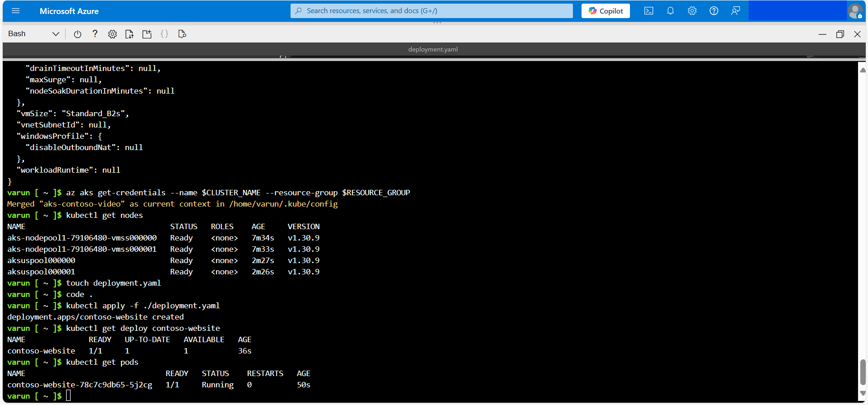Click the UP-TO-DATE column header

(x=148, y=339)
